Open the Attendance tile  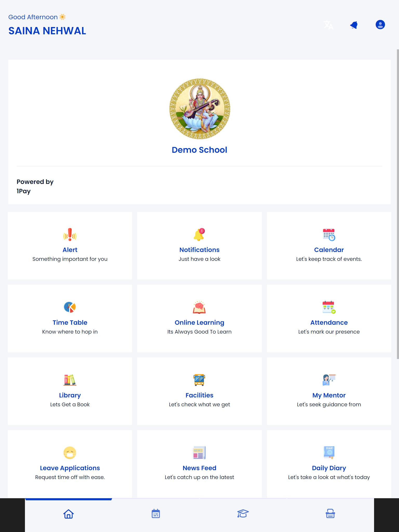329,318
